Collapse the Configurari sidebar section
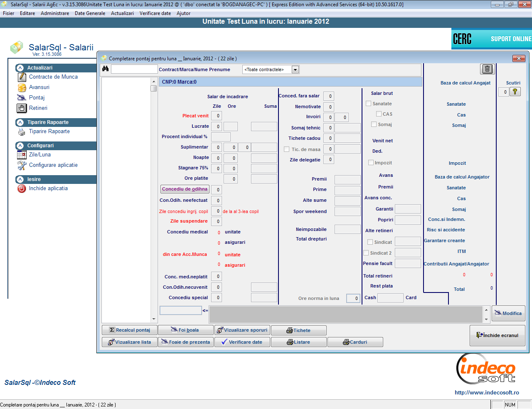532x409 pixels. [20, 146]
